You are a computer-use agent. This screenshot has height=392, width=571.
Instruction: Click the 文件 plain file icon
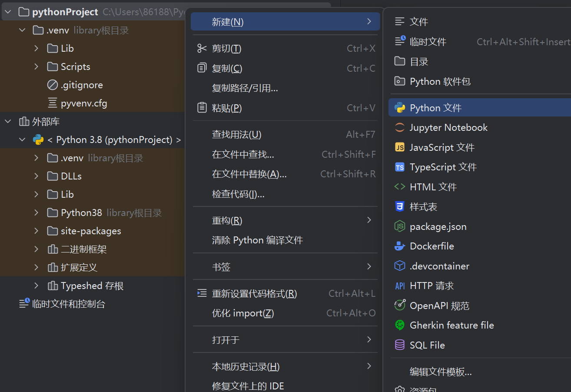400,22
